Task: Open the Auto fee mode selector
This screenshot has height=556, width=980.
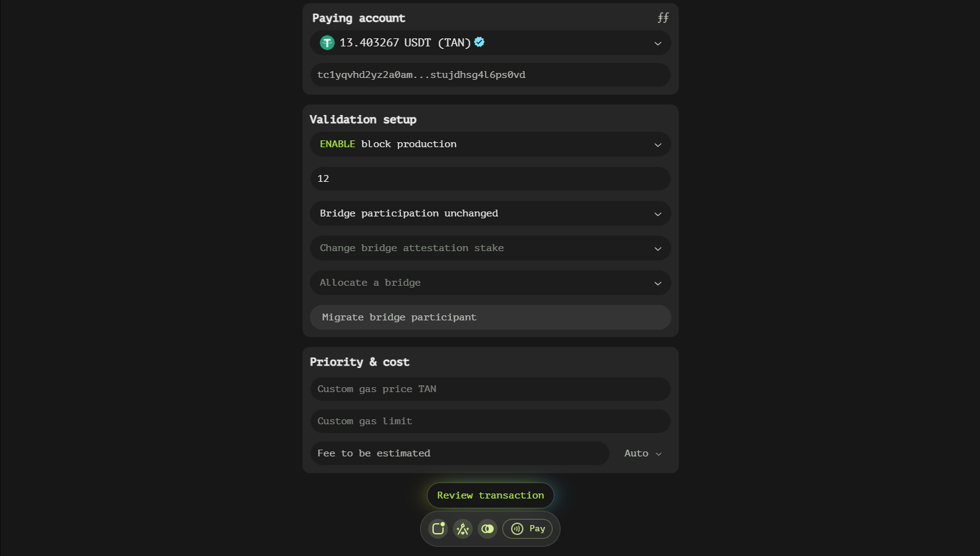Action: pyautogui.click(x=643, y=453)
